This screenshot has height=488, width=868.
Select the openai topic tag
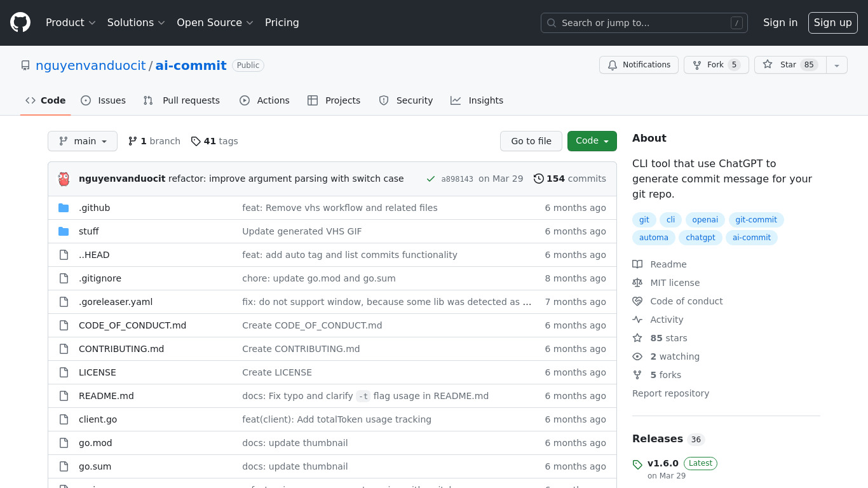pos(705,220)
